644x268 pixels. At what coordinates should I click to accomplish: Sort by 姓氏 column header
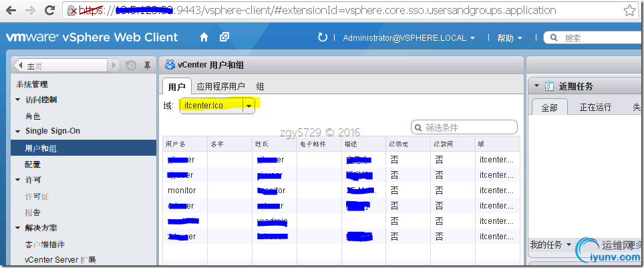coord(275,144)
